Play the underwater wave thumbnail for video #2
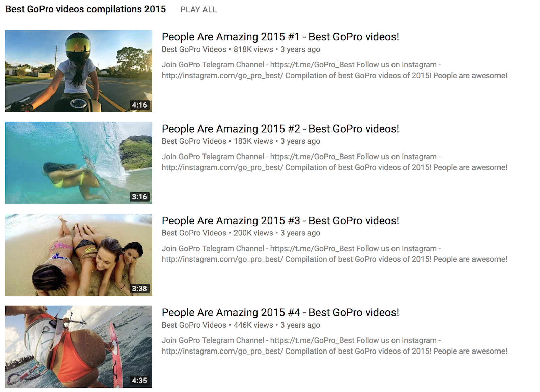The height and width of the screenshot is (392, 540). click(79, 163)
